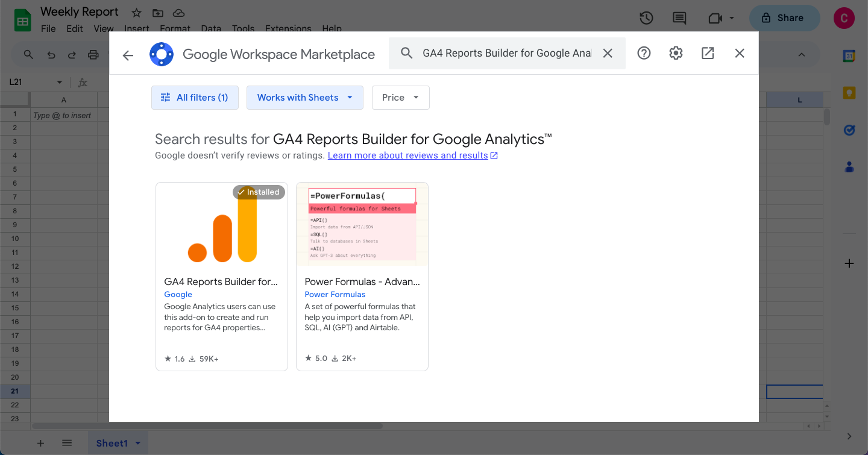The width and height of the screenshot is (868, 455).
Task: Open Marketplace settings gear
Action: (x=676, y=53)
